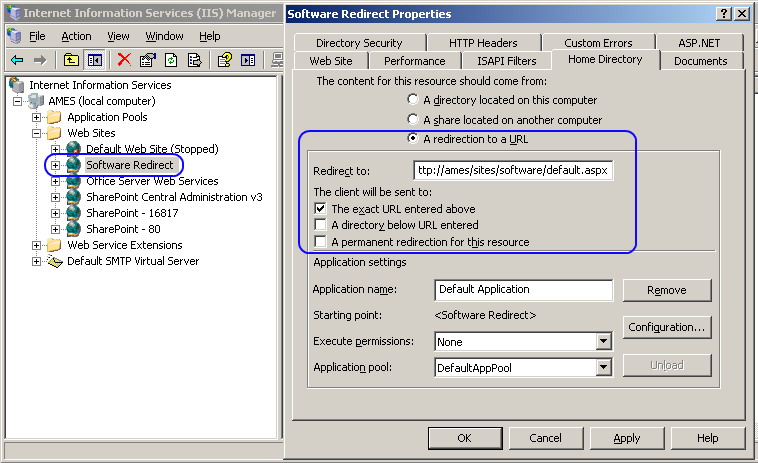Click the yellow question mark Help icon
The image size is (758, 463).
coord(225,60)
